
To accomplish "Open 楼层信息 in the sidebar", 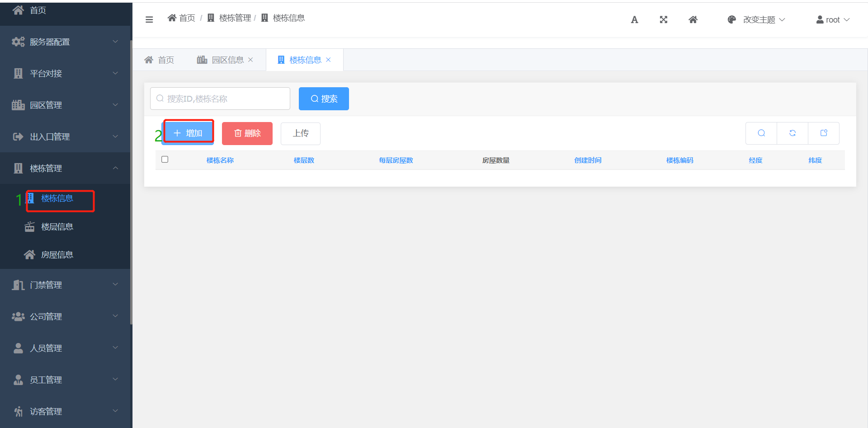I will 57,227.
